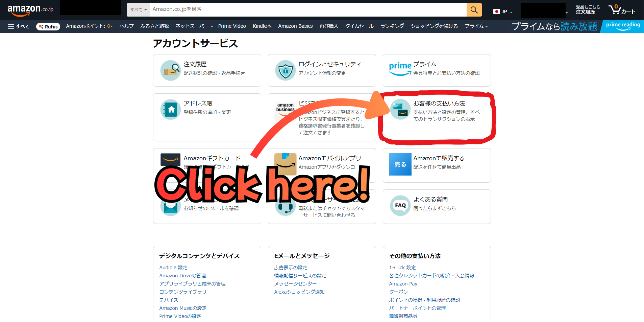Click in the Amazon.co.jp search field

pyautogui.click(x=308, y=10)
